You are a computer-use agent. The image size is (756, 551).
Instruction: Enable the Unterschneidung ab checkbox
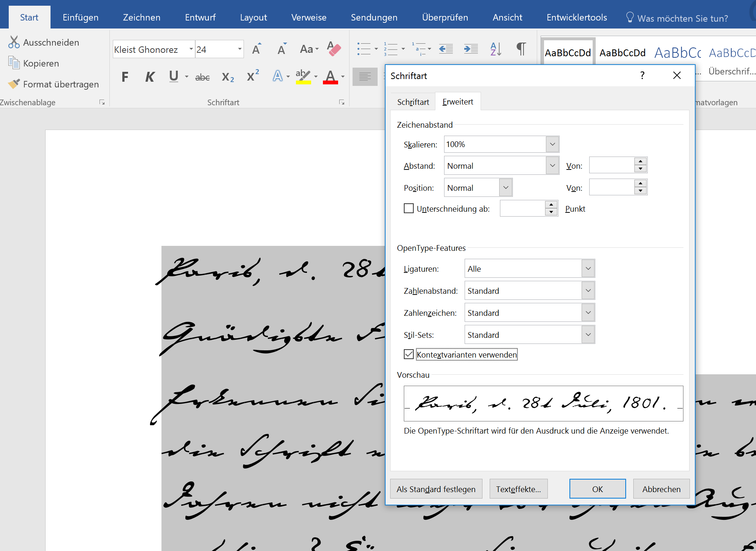pyautogui.click(x=409, y=209)
